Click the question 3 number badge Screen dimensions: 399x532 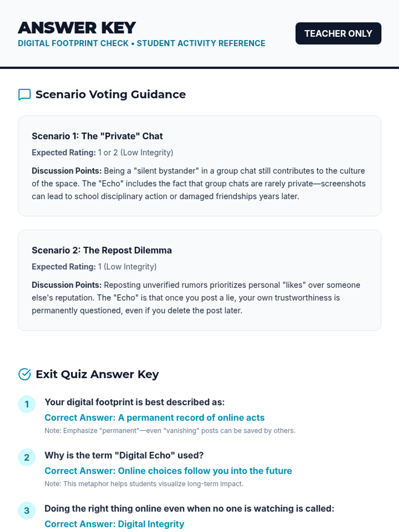27,511
